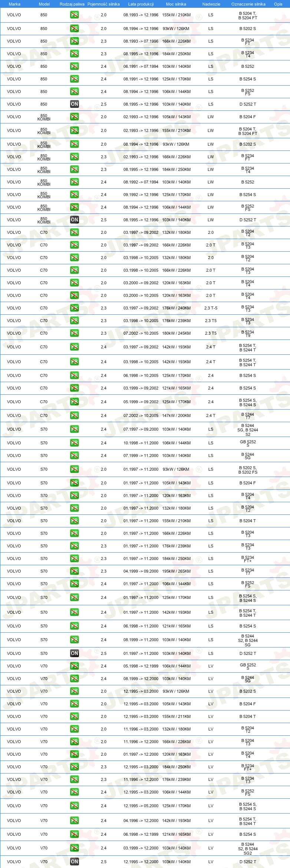Click petrol icon in row dated 06.1991 -> 07.1994

(75, 66)
